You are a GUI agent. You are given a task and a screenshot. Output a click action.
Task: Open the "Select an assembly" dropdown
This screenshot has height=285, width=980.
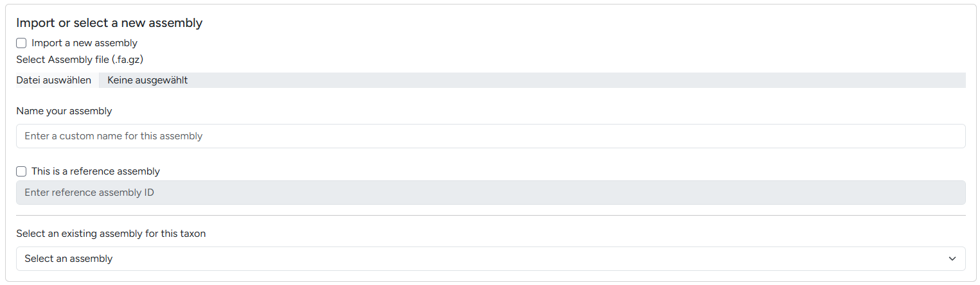point(490,259)
